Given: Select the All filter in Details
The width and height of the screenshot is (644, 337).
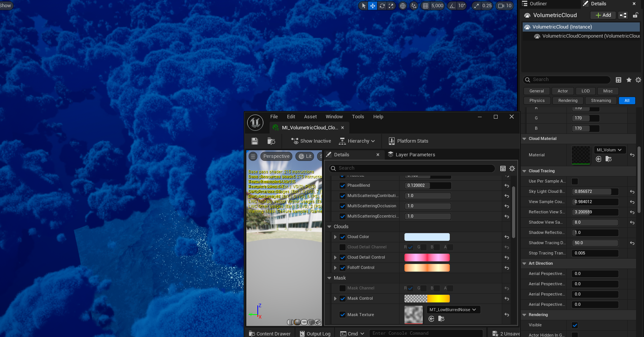Looking at the screenshot, I should click(x=627, y=100).
